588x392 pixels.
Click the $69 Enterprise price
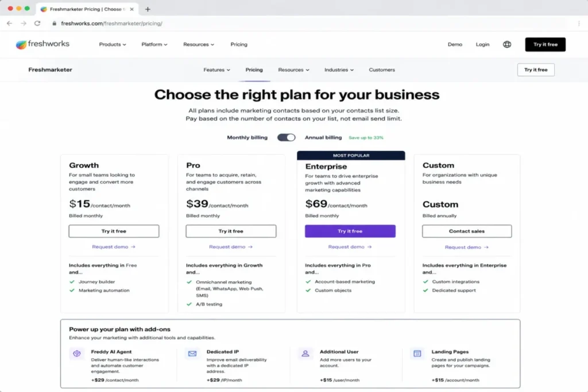[316, 204]
